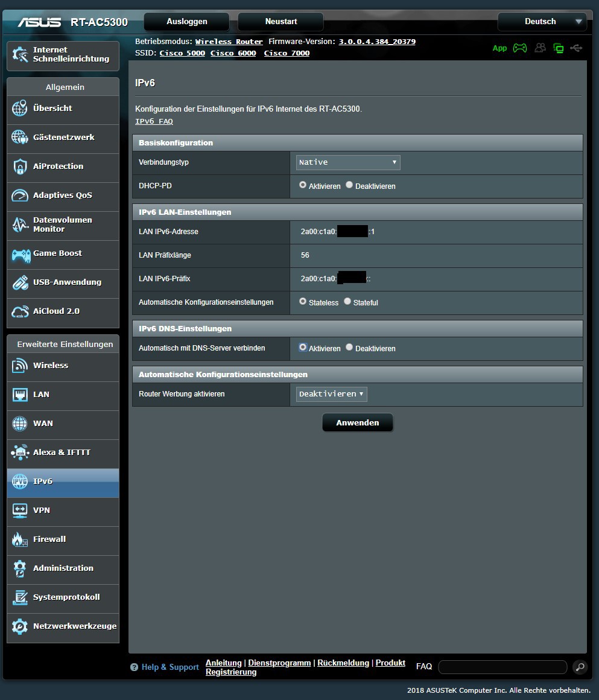Open the IPv6 FAQ link
Image resolution: width=599 pixels, height=700 pixels.
click(154, 121)
